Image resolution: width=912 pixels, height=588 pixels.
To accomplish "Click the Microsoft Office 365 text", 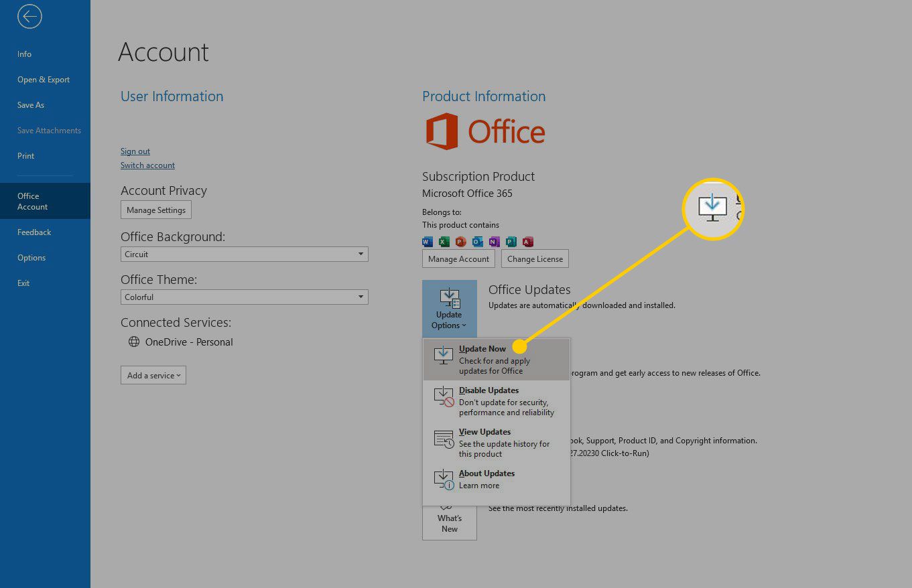I will click(467, 194).
